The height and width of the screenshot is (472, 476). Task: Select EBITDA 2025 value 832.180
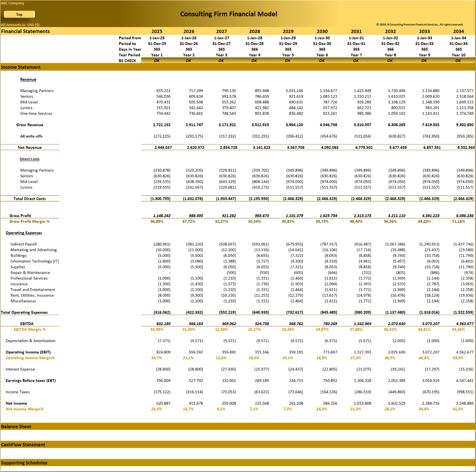(163, 324)
